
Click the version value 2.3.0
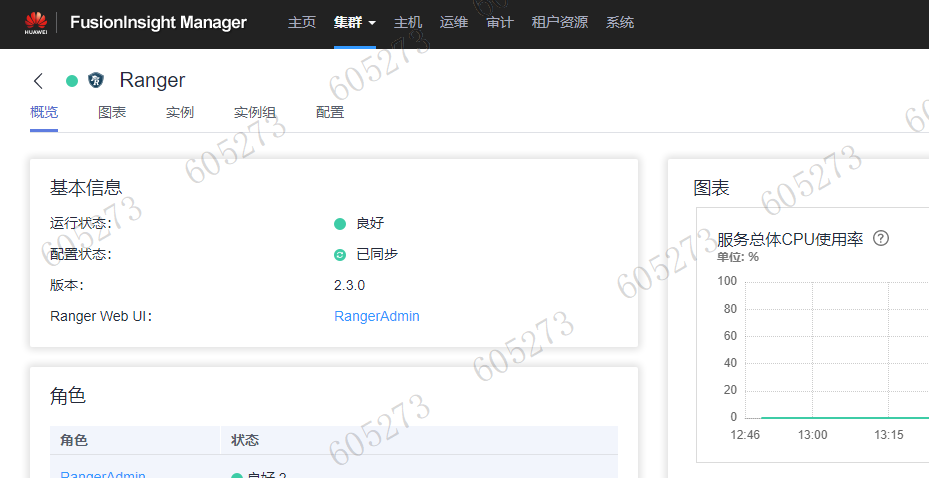pyautogui.click(x=350, y=285)
